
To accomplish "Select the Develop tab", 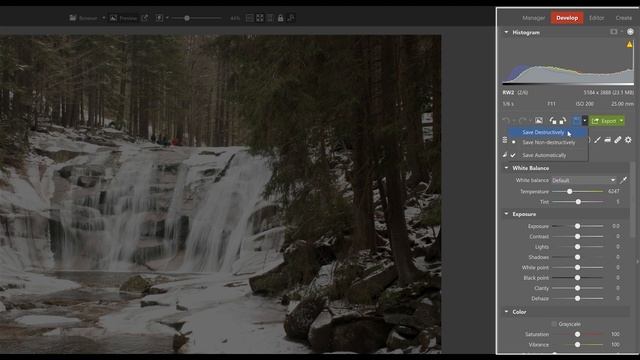I will click(x=567, y=18).
